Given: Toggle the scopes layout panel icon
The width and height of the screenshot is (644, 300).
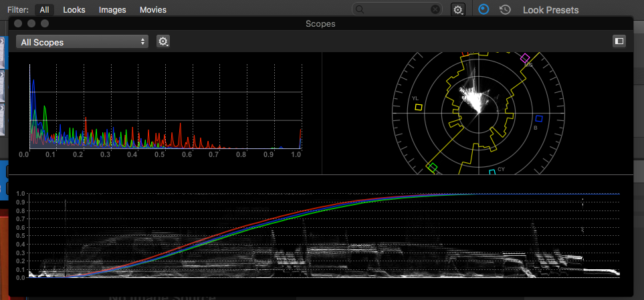Looking at the screenshot, I should point(619,41).
